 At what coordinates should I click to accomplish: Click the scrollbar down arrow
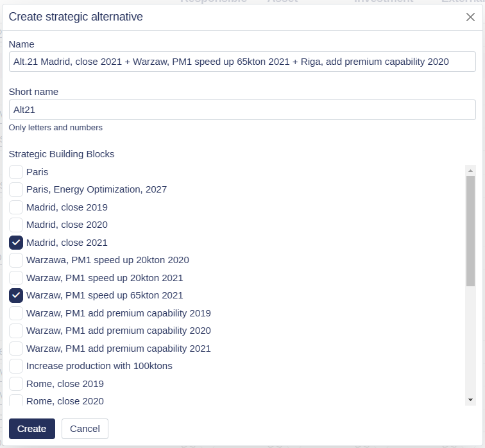[471, 400]
